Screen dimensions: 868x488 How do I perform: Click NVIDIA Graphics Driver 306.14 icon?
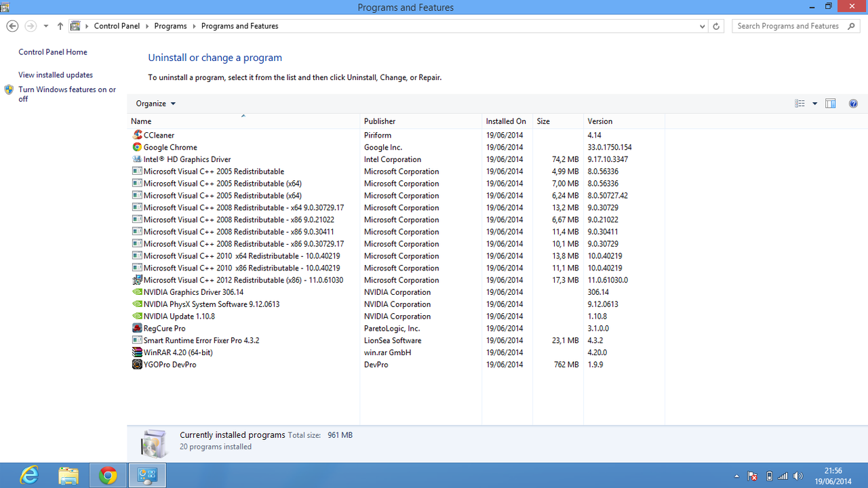click(138, 292)
